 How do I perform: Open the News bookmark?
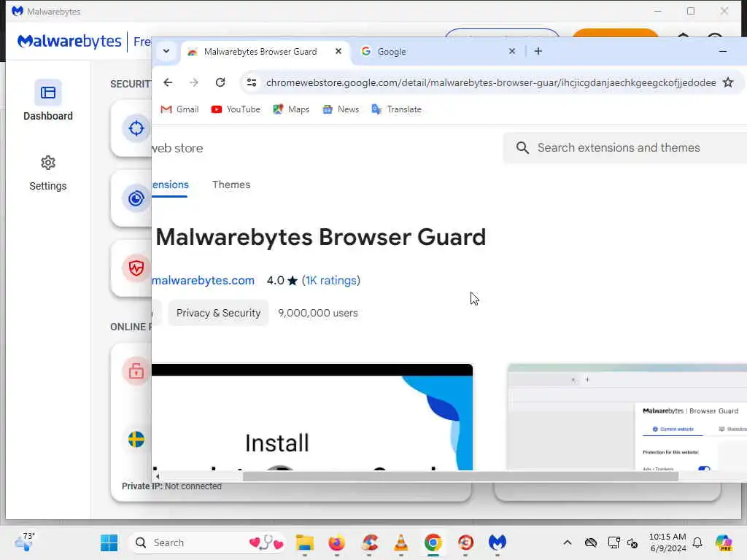[341, 109]
